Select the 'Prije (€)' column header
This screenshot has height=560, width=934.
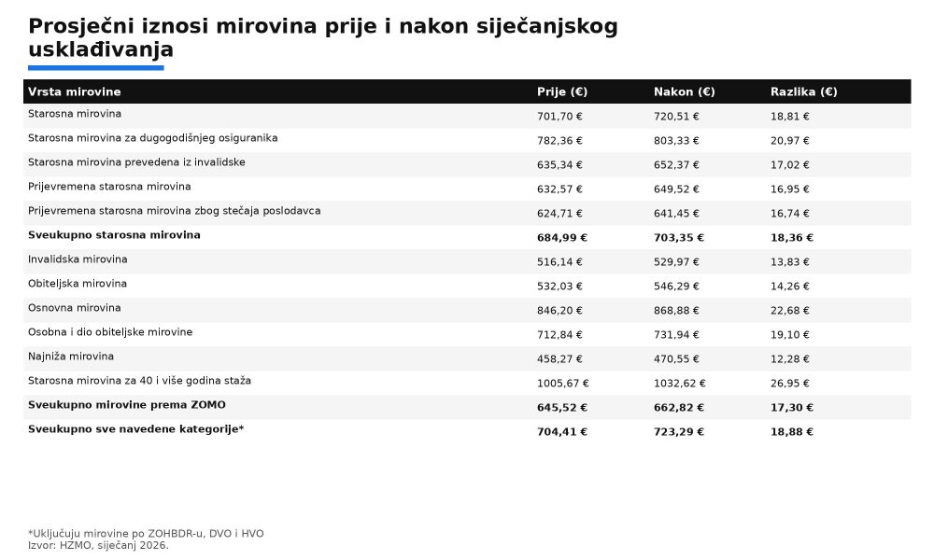[x=561, y=91]
